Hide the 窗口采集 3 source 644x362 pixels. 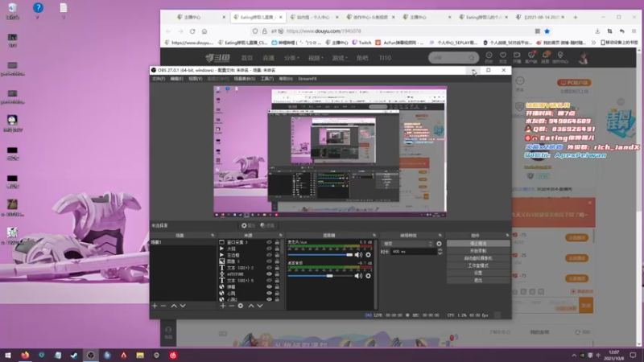(269, 243)
